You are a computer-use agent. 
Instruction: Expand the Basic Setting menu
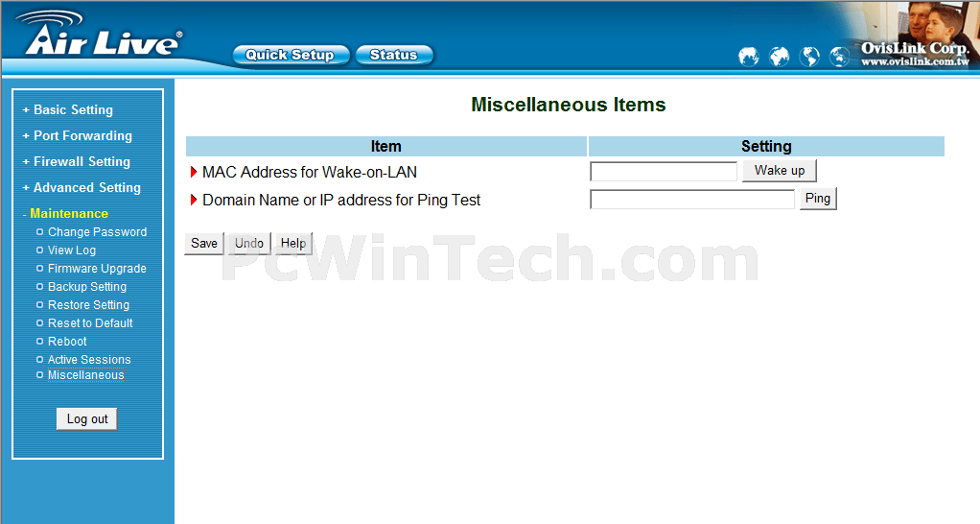coord(68,110)
